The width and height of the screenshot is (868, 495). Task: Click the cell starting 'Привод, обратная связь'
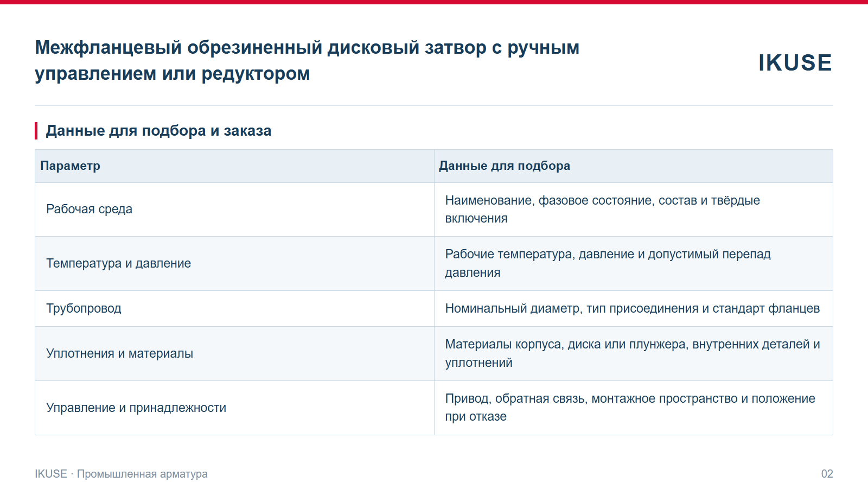point(634,408)
